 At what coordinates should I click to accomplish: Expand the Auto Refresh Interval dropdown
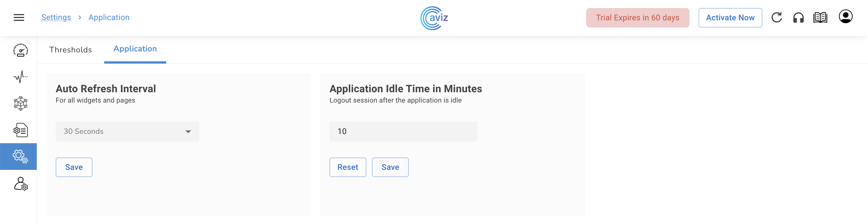pyautogui.click(x=127, y=131)
